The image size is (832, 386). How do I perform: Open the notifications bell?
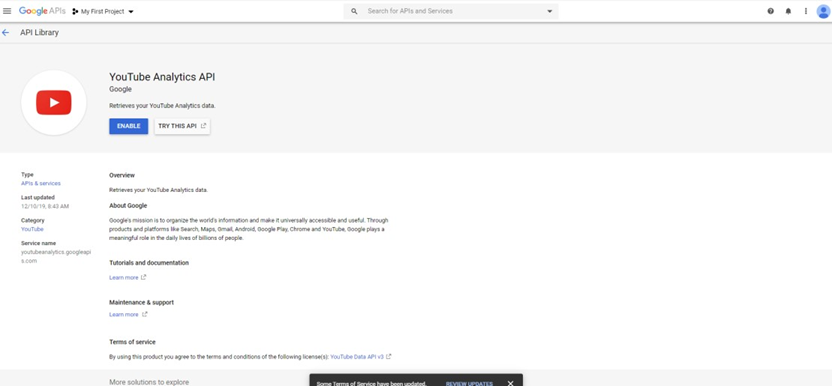788,11
